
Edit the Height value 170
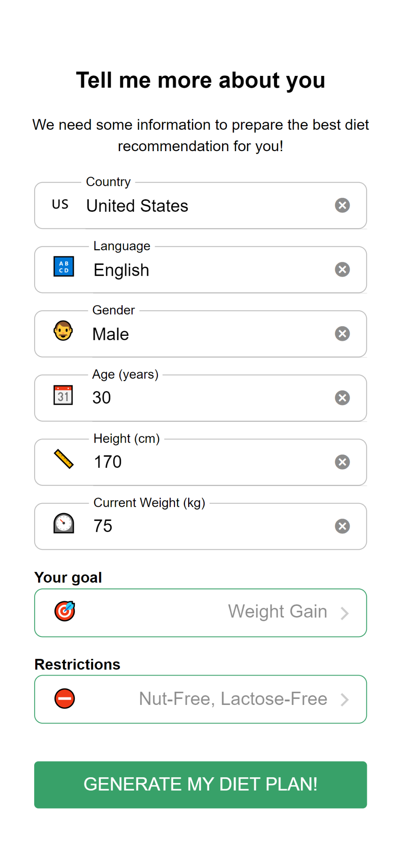(108, 462)
